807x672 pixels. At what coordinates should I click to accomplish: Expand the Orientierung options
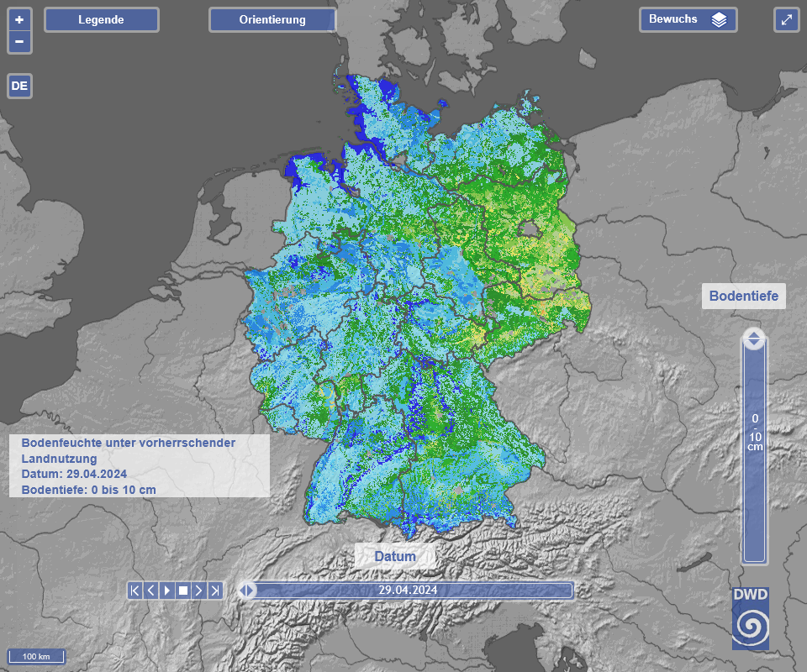272,20
